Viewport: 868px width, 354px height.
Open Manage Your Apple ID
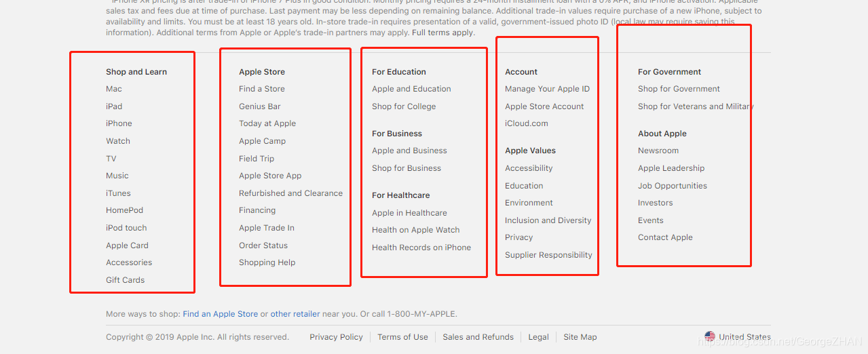tap(547, 89)
